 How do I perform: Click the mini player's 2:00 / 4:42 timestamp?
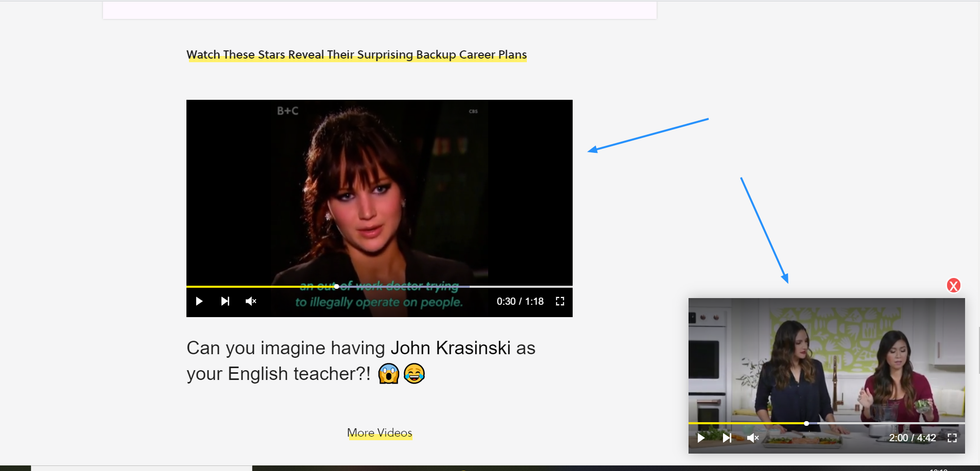912,437
